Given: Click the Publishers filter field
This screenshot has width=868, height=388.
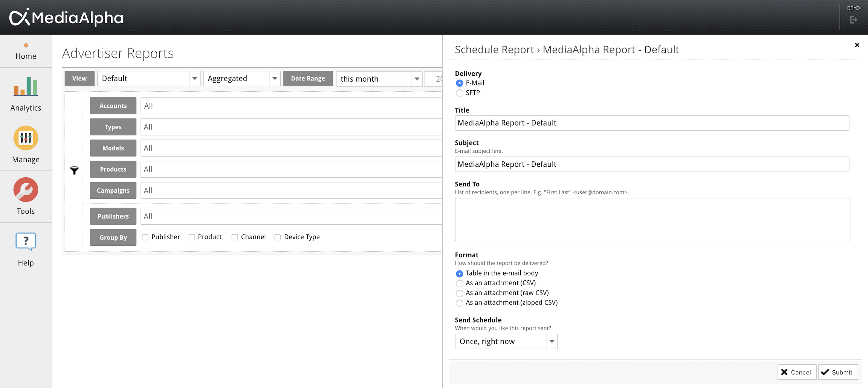Looking at the screenshot, I should (291, 216).
